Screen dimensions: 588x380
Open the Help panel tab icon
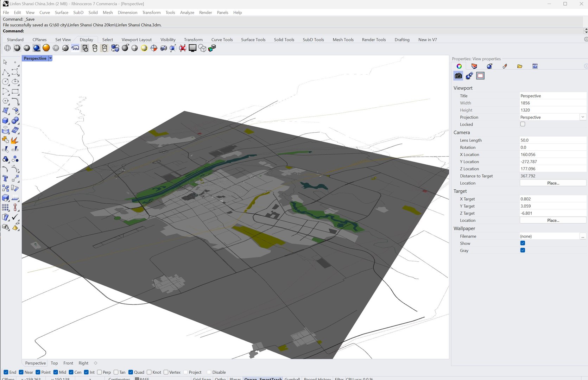(535, 66)
